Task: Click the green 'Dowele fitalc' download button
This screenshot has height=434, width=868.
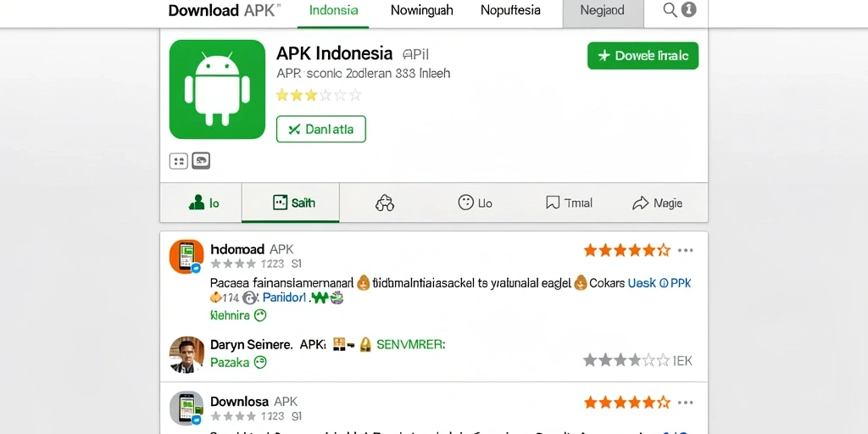Action: point(643,55)
